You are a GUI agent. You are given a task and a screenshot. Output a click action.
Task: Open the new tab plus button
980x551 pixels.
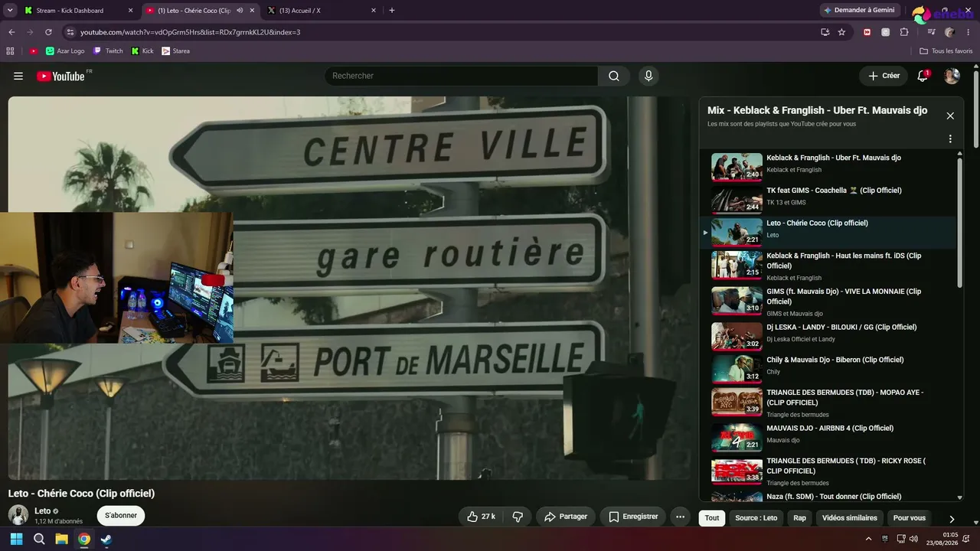tap(392, 11)
